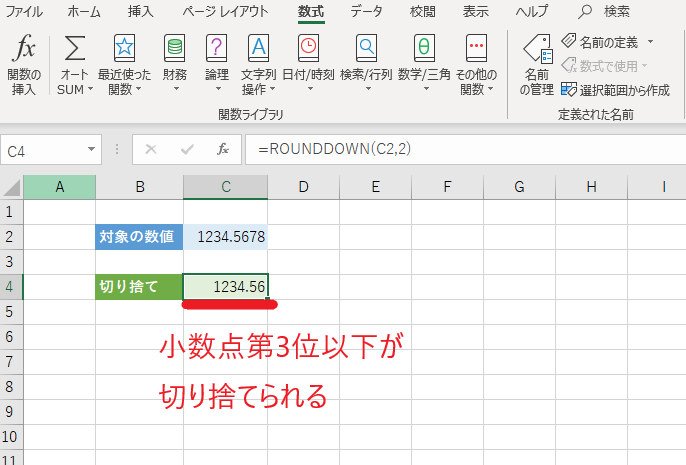The height and width of the screenshot is (465, 686).
Task: Open the 関数の挿入 (Insert Function) dialog
Action: (x=24, y=64)
